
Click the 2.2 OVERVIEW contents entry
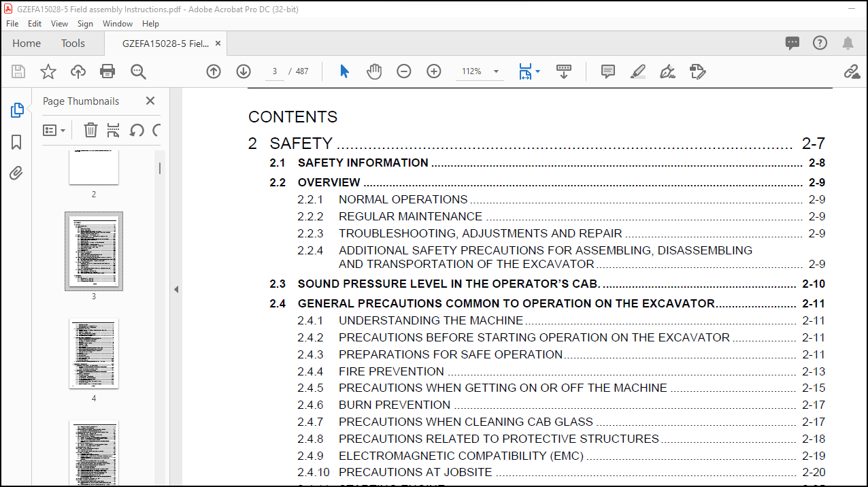[547, 182]
